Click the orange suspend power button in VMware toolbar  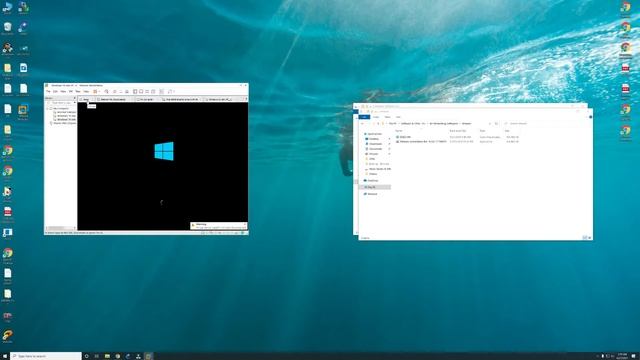click(95, 91)
